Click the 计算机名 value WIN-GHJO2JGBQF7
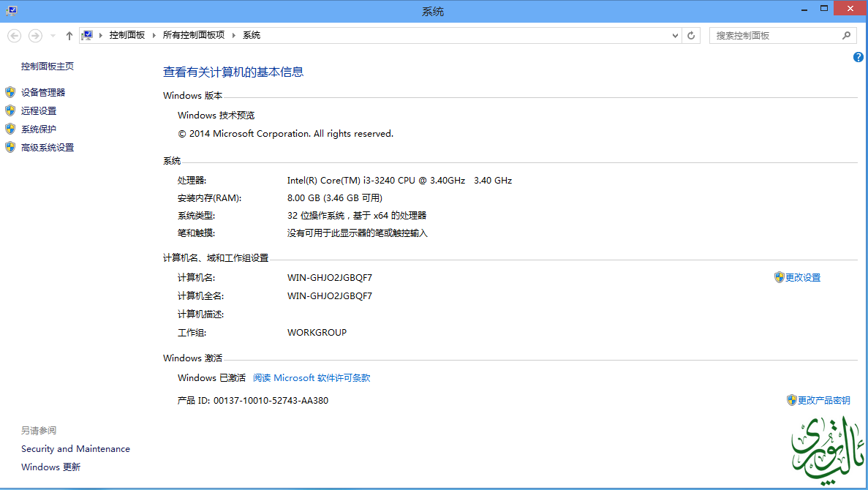 (x=329, y=277)
